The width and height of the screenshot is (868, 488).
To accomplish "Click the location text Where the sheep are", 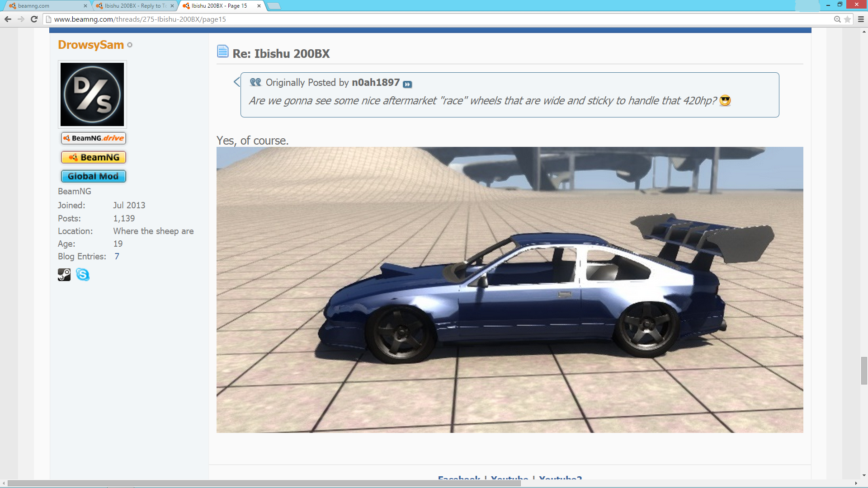I will point(153,231).
